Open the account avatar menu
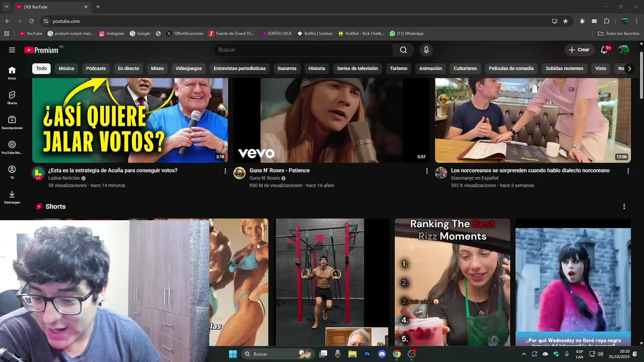644x362 pixels. [x=624, y=50]
